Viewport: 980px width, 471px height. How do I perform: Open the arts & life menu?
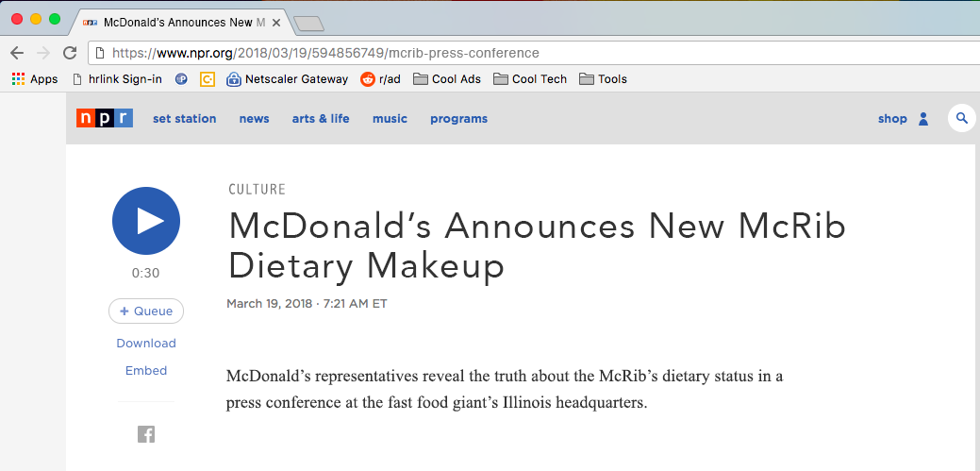[321, 119]
